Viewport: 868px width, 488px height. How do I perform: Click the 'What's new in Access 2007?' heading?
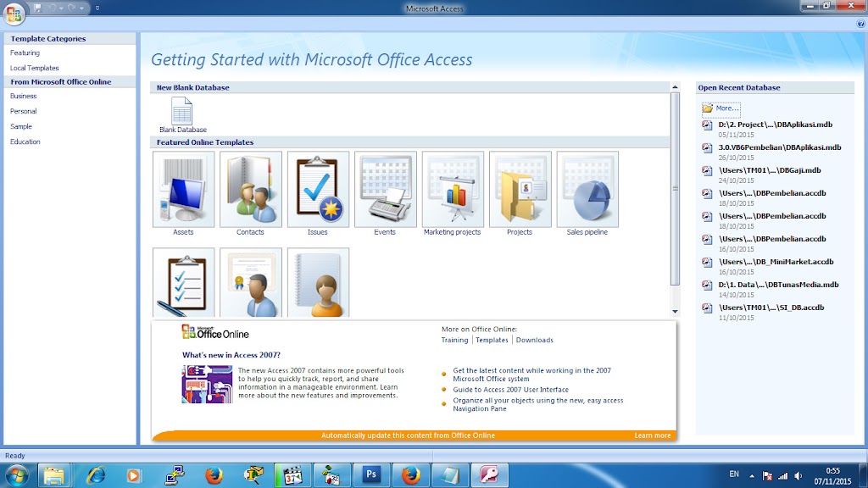pyautogui.click(x=231, y=355)
